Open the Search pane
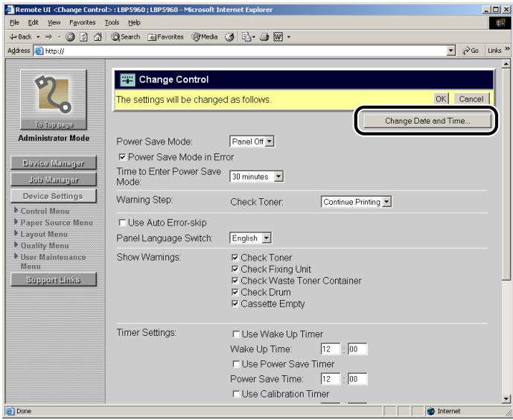The height and width of the screenshot is (420, 513). click(126, 37)
